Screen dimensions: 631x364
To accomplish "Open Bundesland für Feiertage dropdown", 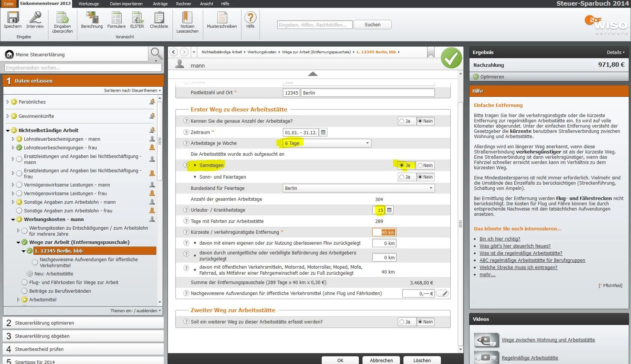I will click(430, 188).
